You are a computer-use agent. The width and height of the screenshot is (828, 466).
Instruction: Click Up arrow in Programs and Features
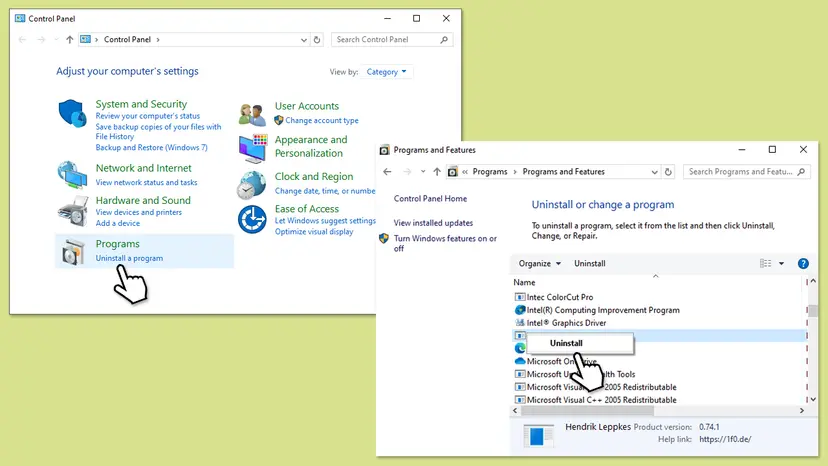point(437,172)
